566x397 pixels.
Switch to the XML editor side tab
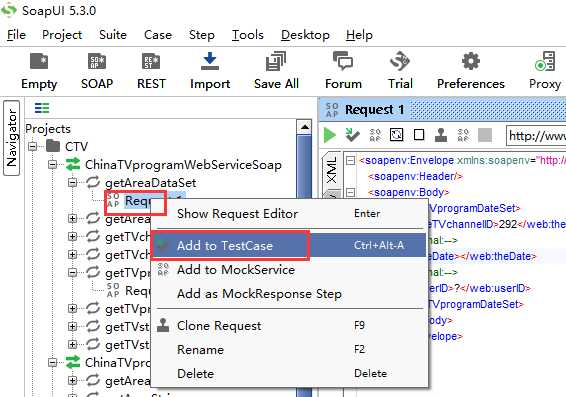331,170
